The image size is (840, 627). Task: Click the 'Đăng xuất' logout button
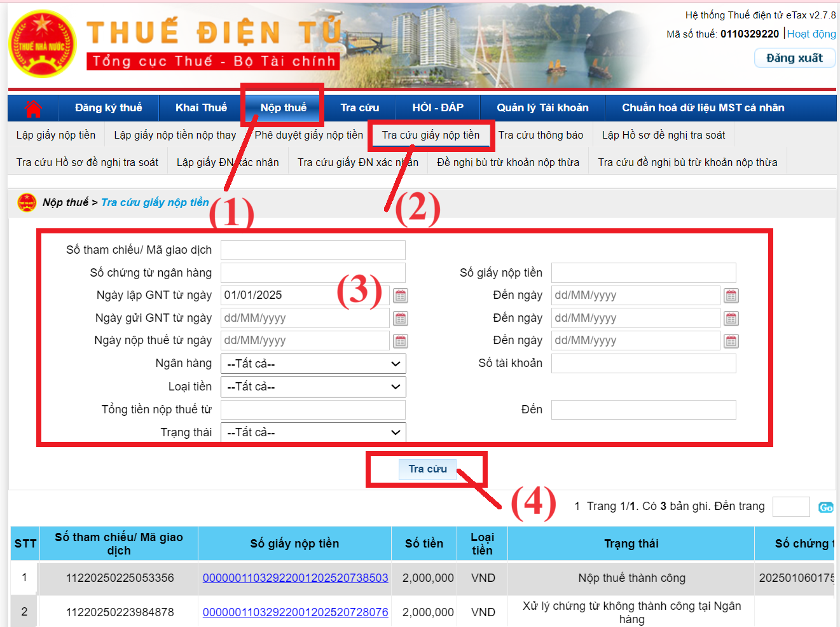[x=794, y=58]
